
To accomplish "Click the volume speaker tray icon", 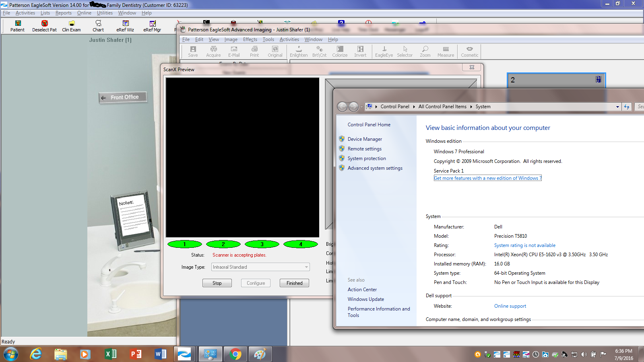I will (x=584, y=354).
